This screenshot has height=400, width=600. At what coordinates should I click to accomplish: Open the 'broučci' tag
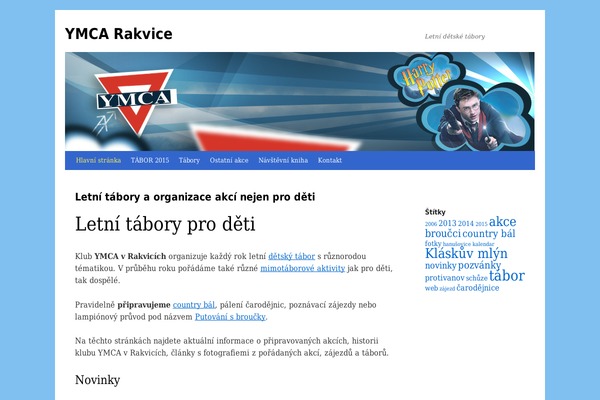click(443, 233)
